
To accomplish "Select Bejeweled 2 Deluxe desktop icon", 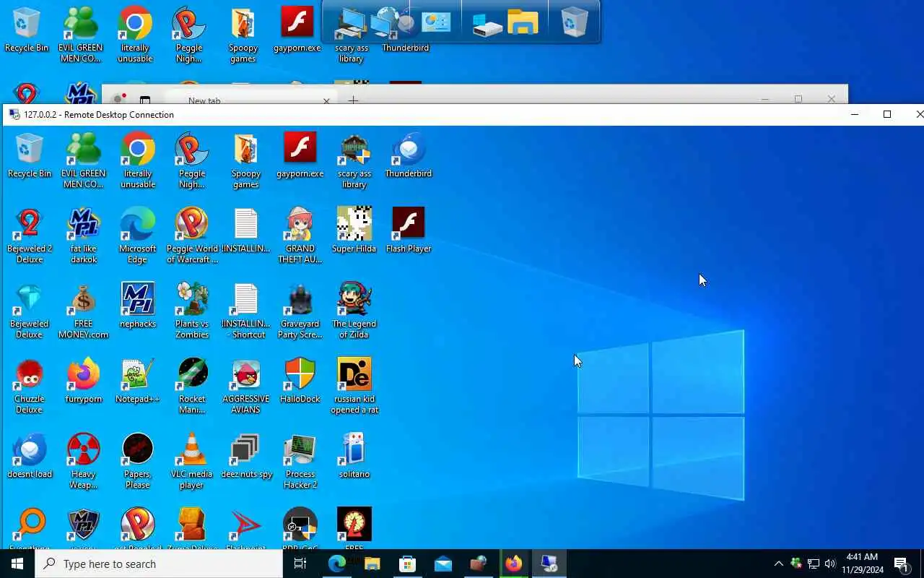I will [30, 236].
